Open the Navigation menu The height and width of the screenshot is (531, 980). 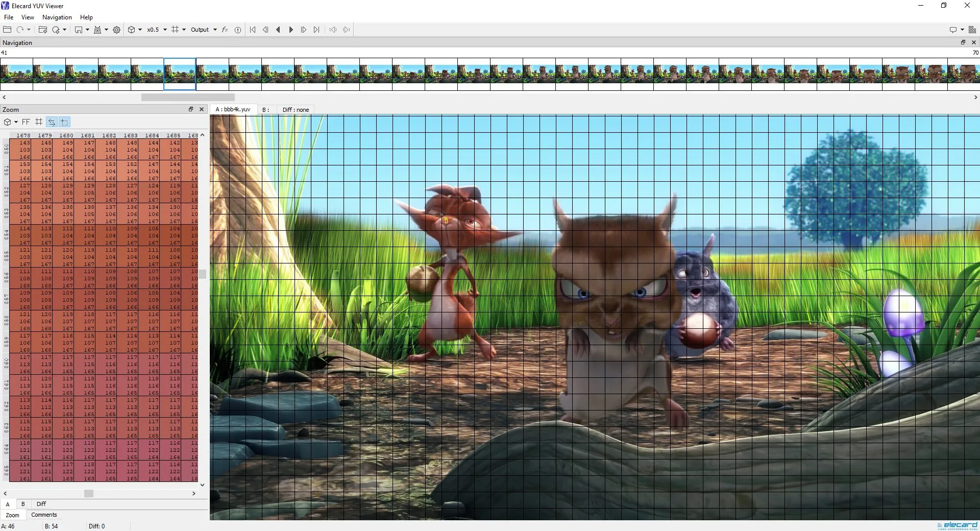57,17
